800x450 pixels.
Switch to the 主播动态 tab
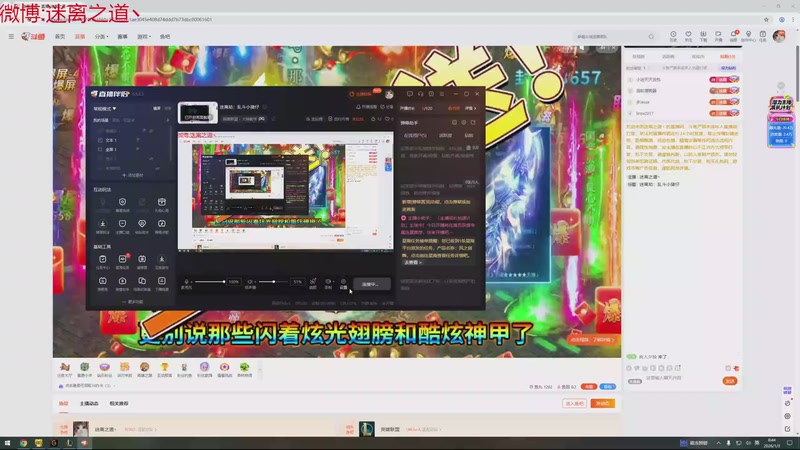click(x=89, y=404)
